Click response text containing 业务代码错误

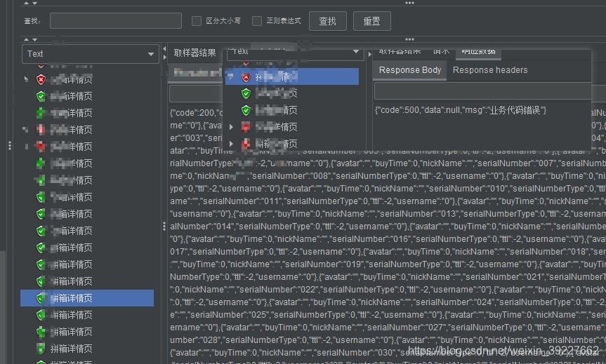pos(461,110)
